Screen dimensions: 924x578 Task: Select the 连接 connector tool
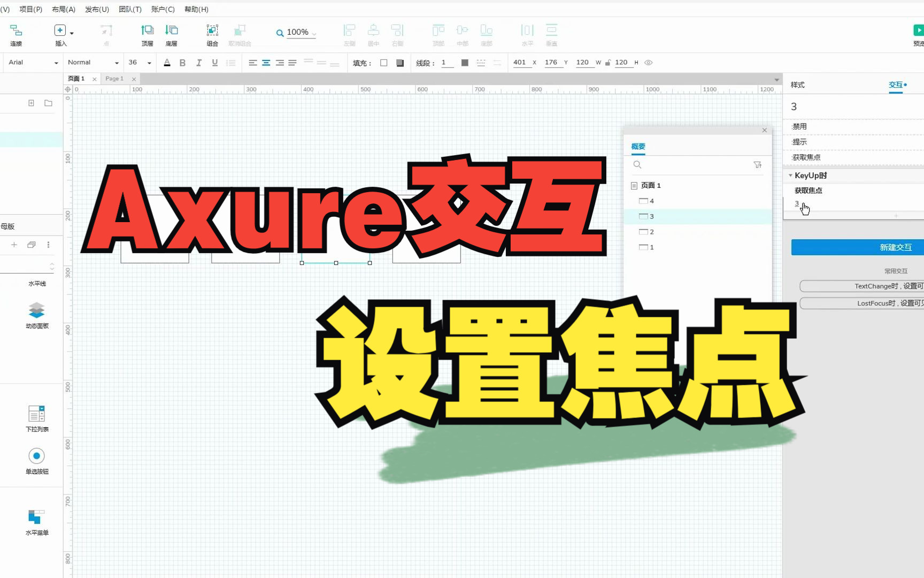16,35
